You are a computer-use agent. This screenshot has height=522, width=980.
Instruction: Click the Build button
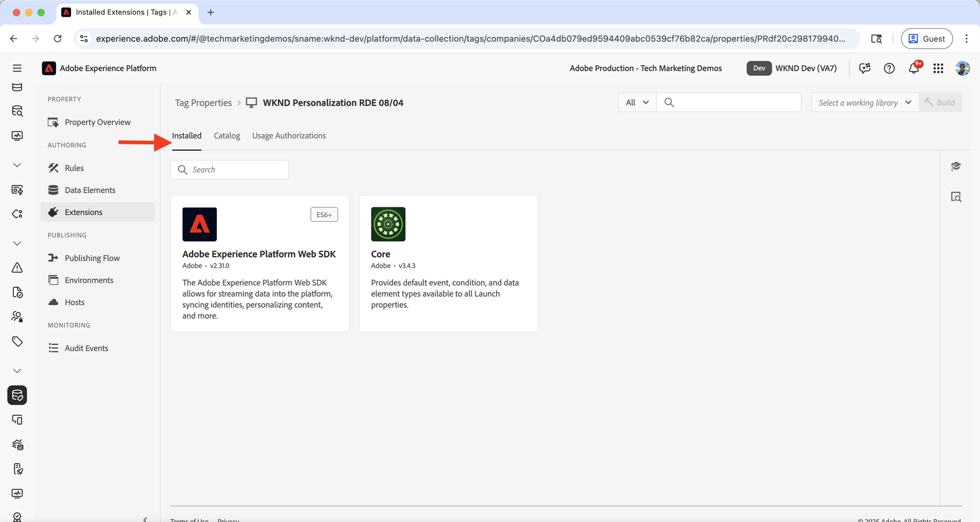(x=940, y=103)
